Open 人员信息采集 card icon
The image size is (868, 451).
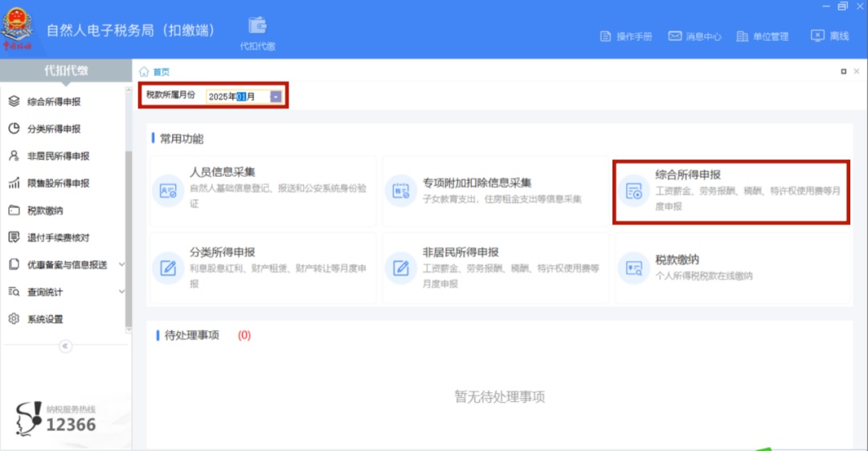(x=168, y=191)
